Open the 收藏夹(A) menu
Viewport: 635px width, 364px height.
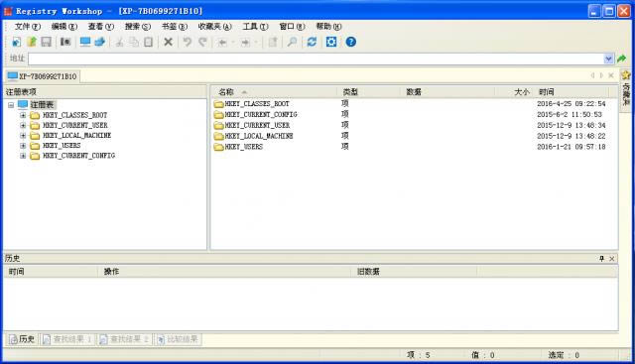[x=214, y=27]
